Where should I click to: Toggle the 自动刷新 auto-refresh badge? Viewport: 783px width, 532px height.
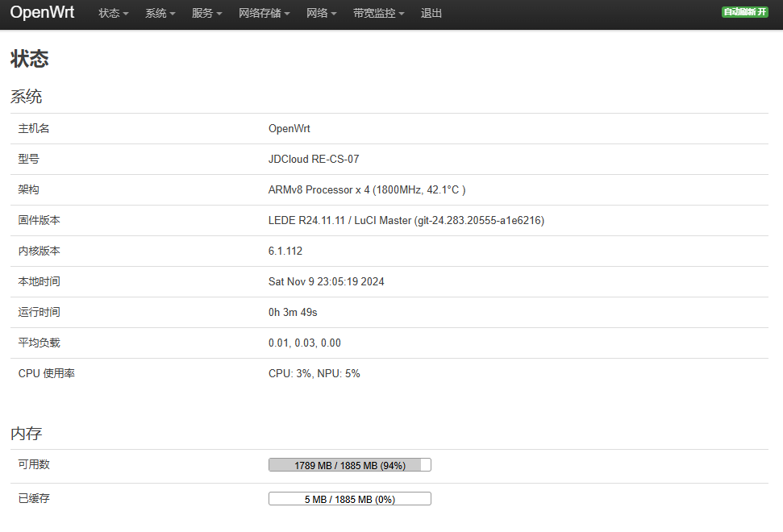point(744,12)
